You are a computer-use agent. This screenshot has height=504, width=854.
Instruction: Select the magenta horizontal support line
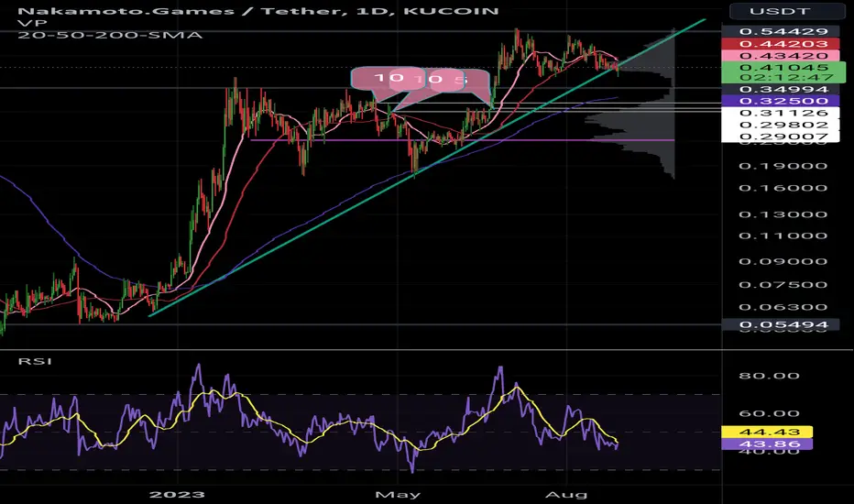click(x=462, y=140)
